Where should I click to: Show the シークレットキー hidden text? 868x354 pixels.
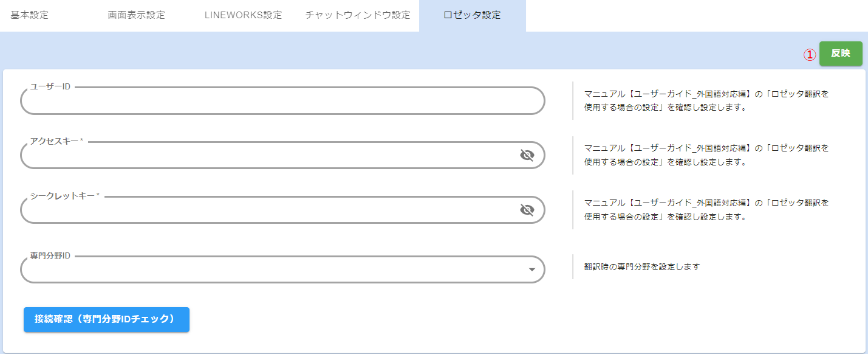pos(527,210)
